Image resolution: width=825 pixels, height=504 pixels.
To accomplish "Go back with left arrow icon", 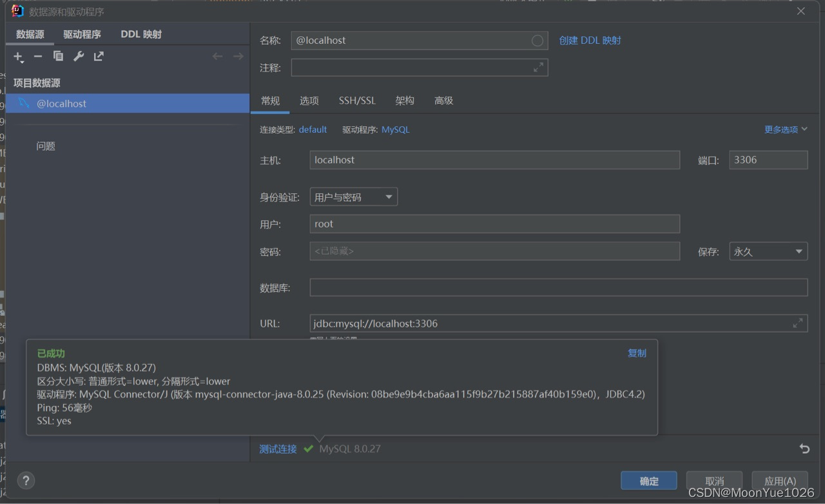I will [x=217, y=57].
